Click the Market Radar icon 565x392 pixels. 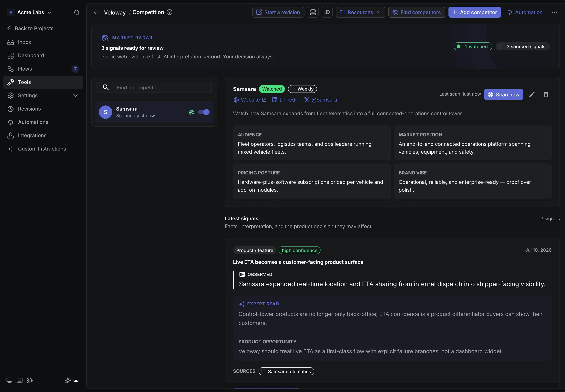[105, 38]
